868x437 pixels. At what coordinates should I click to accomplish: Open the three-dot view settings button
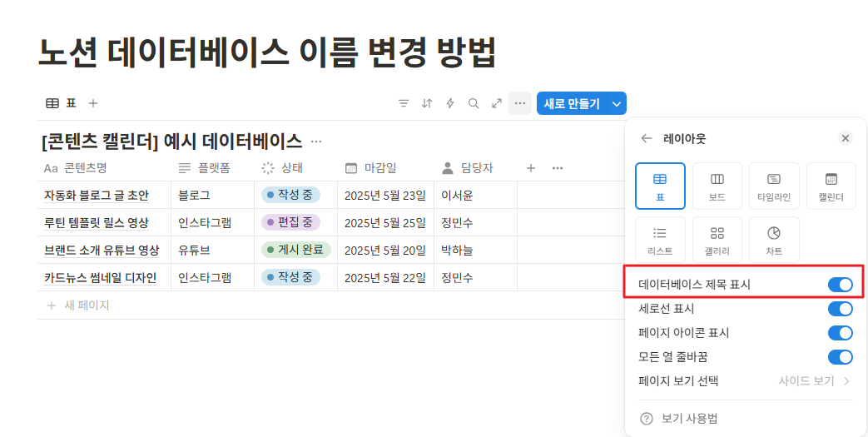(520, 103)
